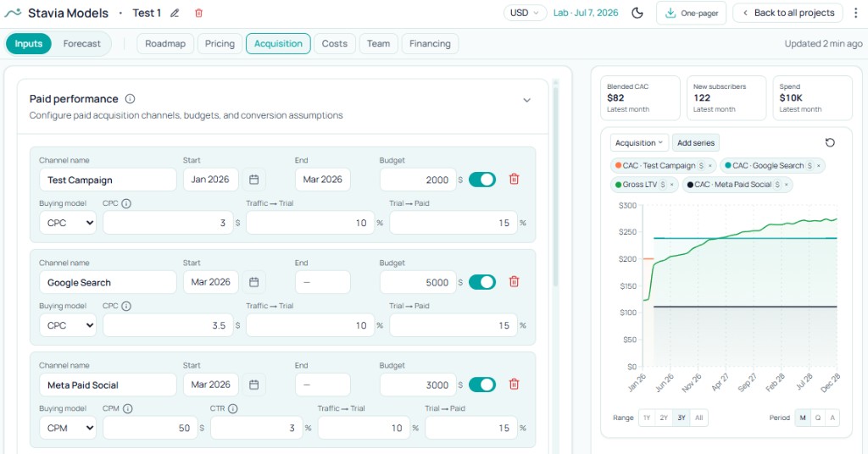
Task: Click CTR info icon in Meta Paid Social
Action: click(x=232, y=408)
